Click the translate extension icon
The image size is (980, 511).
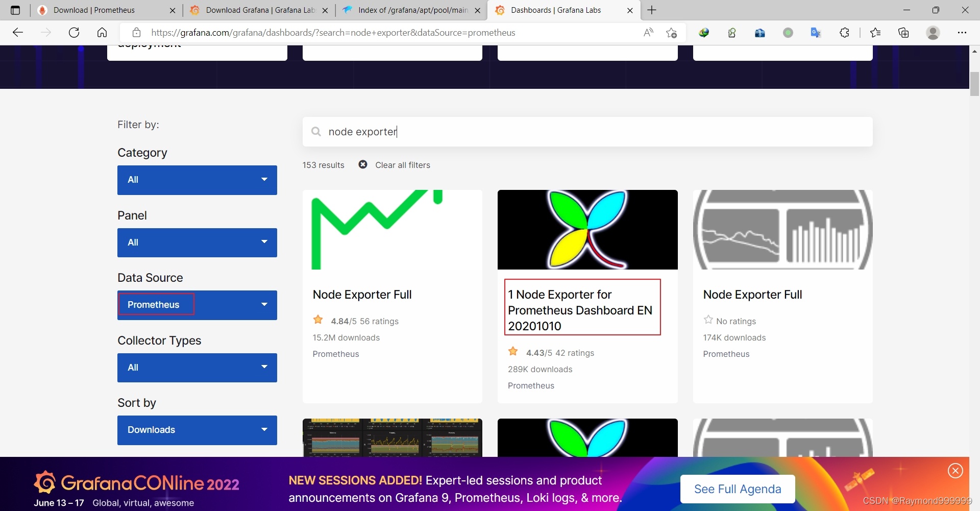(x=816, y=33)
